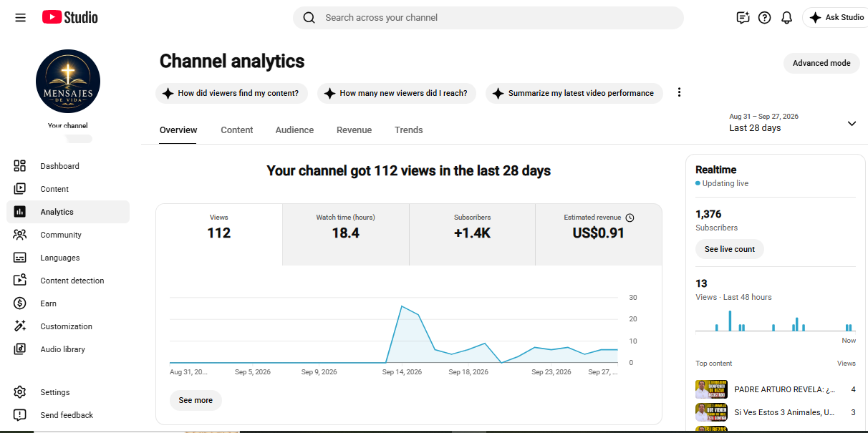The width and height of the screenshot is (868, 433).
Task: Click the See live count button
Action: 730,249
